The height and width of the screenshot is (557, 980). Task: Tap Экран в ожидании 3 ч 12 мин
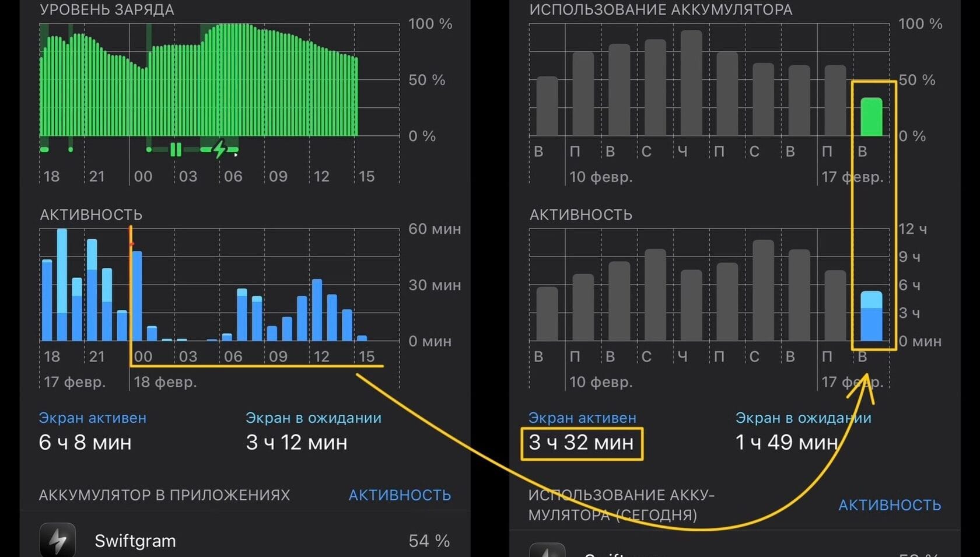tap(296, 443)
